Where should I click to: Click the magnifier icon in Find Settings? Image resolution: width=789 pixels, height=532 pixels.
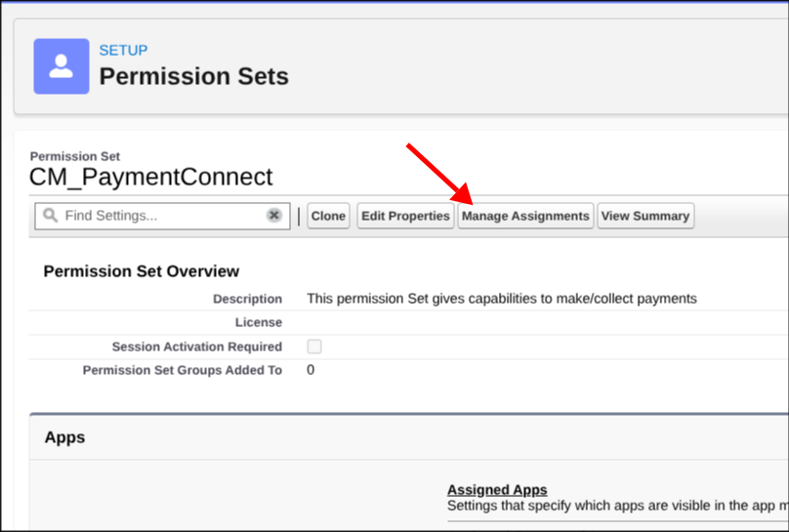50,216
